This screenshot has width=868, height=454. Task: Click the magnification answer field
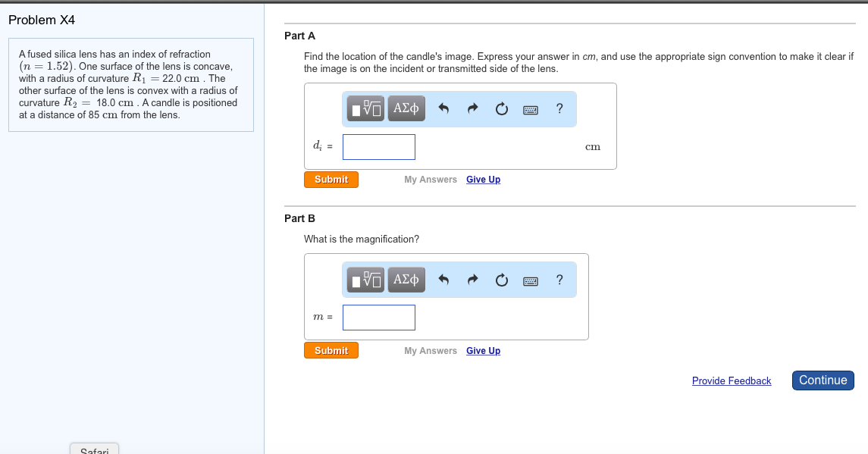coord(379,318)
